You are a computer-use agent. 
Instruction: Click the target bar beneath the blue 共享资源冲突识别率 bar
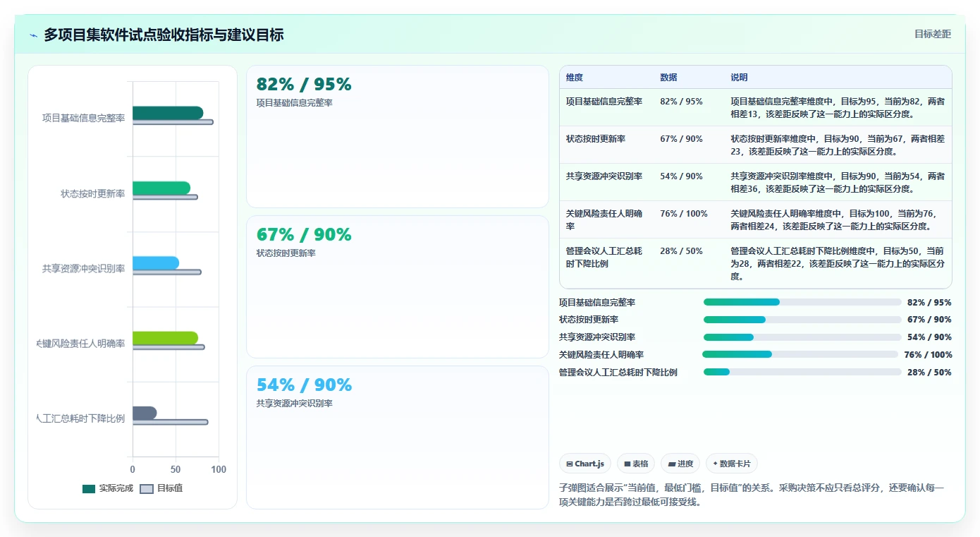point(167,272)
